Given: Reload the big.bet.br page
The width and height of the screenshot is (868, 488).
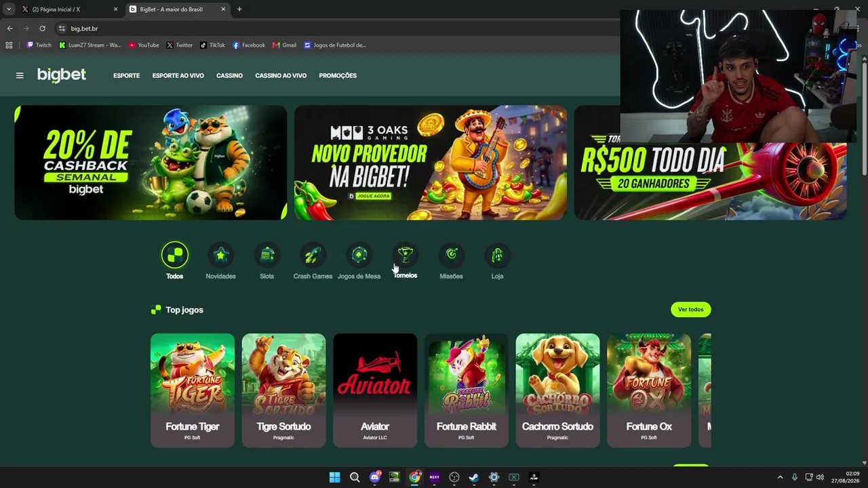Looking at the screenshot, I should click(42, 28).
